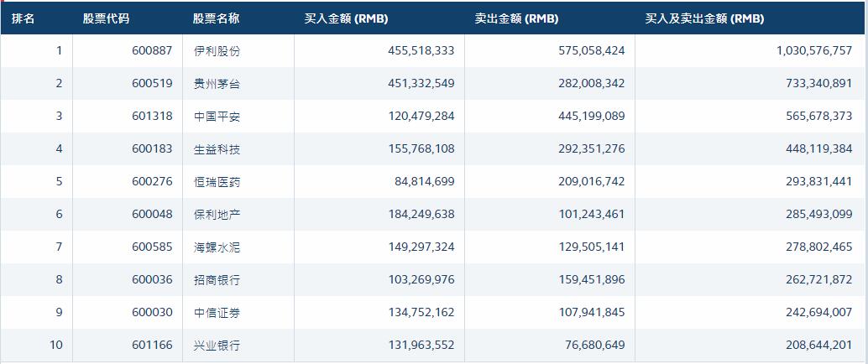Click total amount 293,831,441
868x364 pixels.
coord(818,181)
